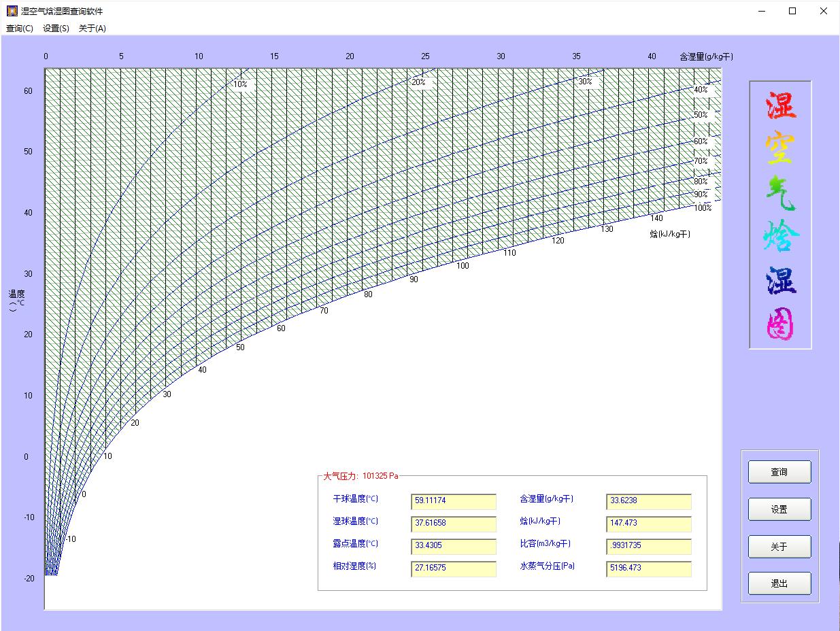Open the 关于(A) menu in the menu bar
840x631 pixels.
click(93, 29)
